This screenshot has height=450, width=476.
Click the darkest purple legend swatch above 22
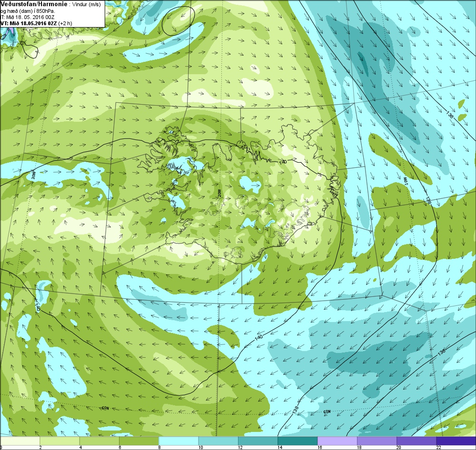coord(456,440)
